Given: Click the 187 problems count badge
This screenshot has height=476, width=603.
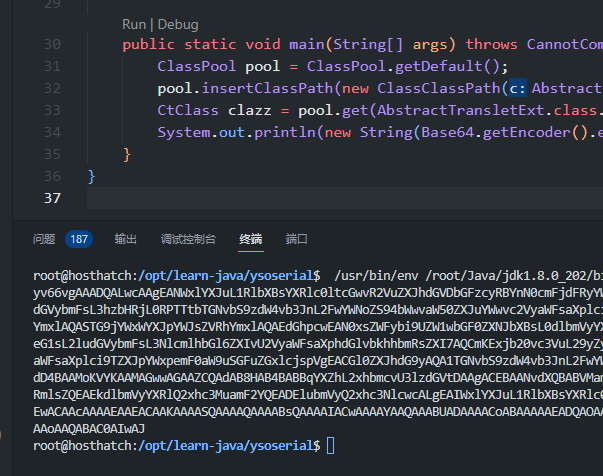Looking at the screenshot, I should click(x=79, y=239).
